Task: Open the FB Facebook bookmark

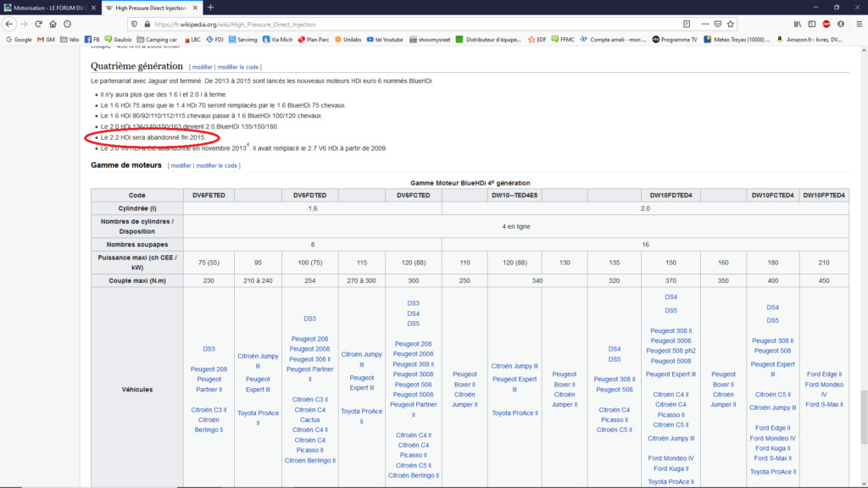Action: (92, 40)
